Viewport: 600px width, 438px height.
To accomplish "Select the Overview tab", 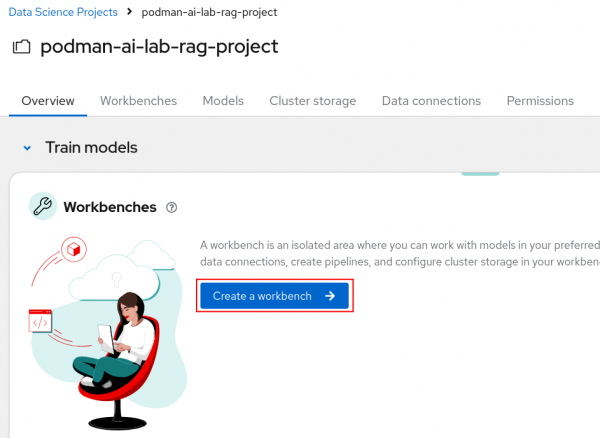I will tap(48, 101).
